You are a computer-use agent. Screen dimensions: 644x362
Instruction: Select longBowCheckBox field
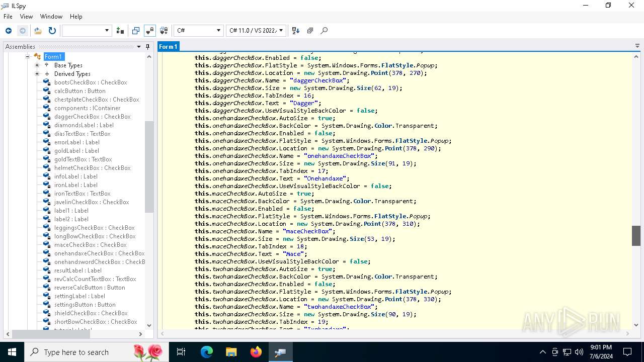click(x=95, y=236)
